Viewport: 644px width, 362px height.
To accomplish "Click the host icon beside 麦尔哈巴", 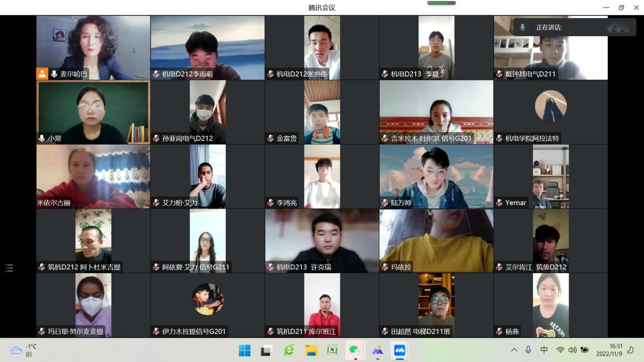I will 42,74.
